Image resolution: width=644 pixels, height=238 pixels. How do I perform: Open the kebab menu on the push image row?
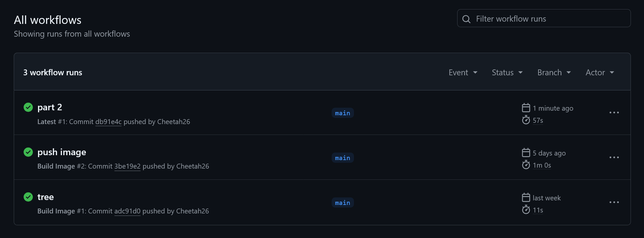tap(614, 157)
